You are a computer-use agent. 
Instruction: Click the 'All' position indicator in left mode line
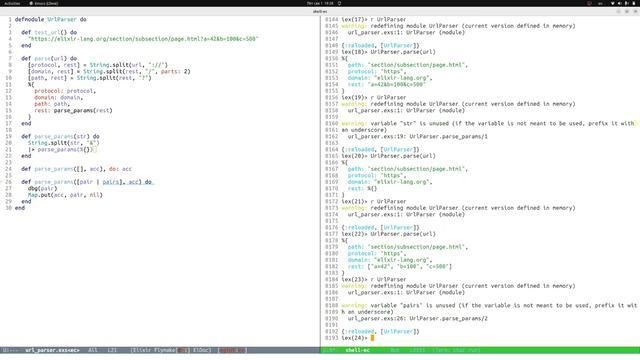[x=93, y=350]
